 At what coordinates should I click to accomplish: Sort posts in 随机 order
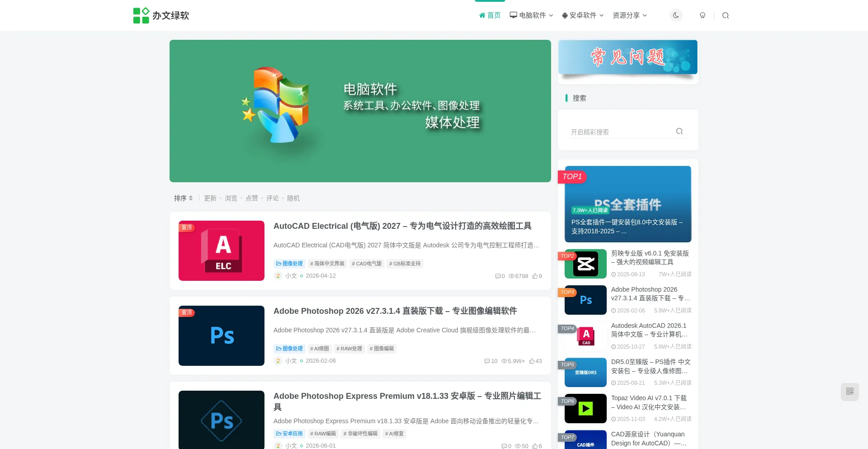tap(293, 198)
